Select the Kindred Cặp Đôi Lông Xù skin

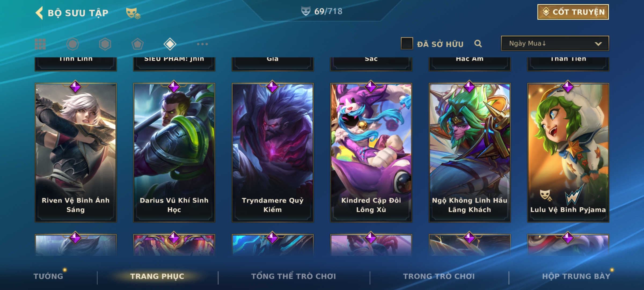(x=371, y=153)
